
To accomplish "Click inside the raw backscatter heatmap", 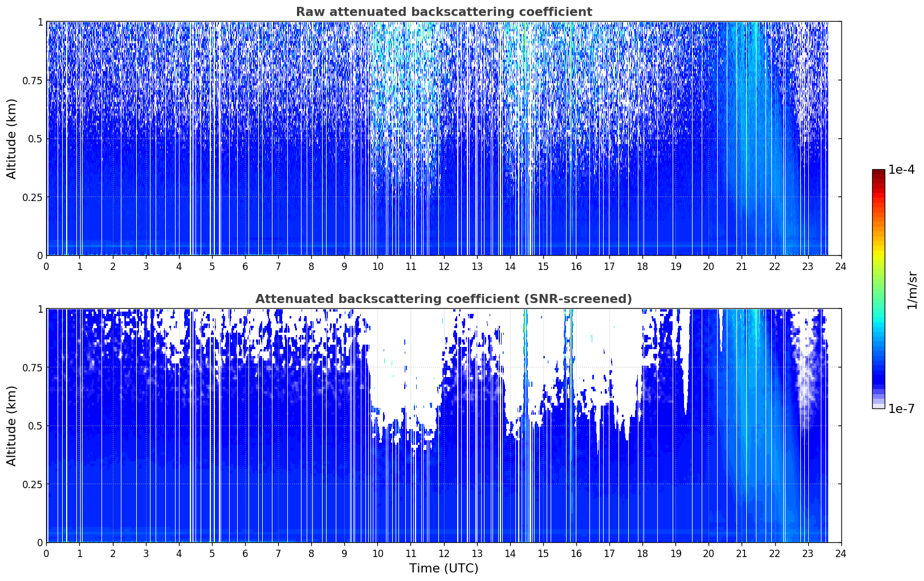I will (443, 138).
